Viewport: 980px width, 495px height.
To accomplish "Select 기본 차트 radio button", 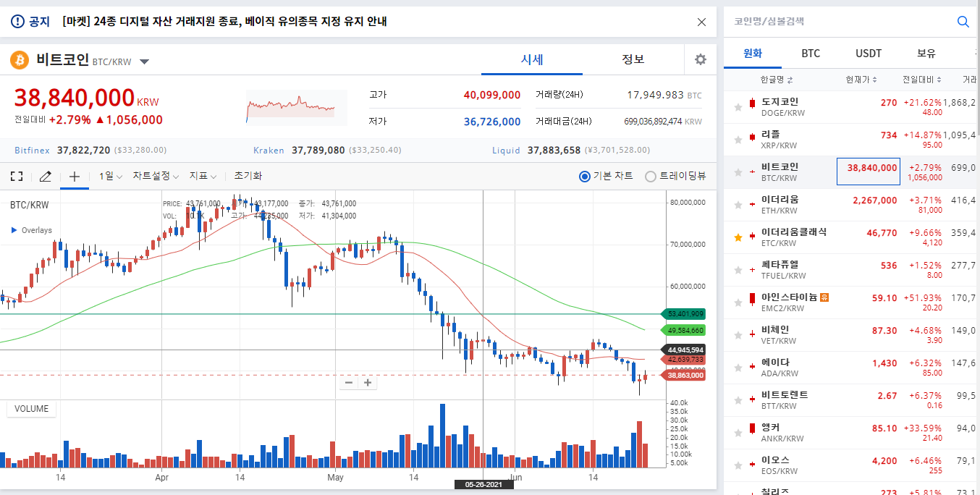I will point(585,176).
